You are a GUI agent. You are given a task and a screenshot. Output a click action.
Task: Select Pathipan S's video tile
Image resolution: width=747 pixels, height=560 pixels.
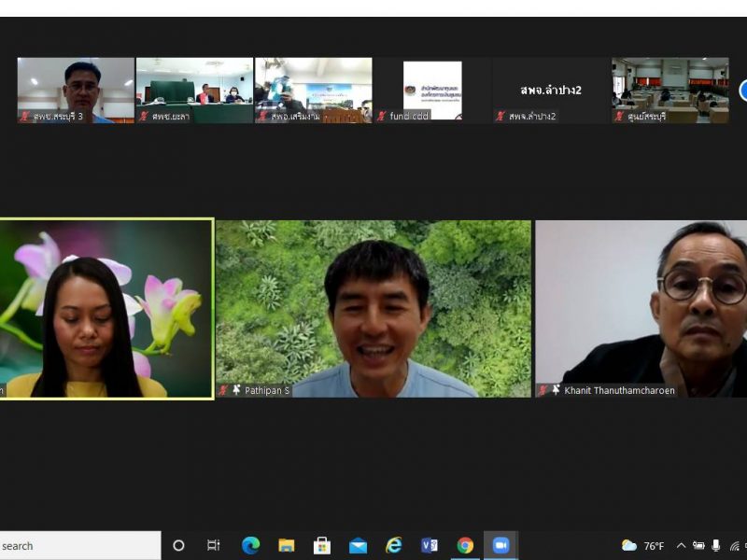coord(373,308)
